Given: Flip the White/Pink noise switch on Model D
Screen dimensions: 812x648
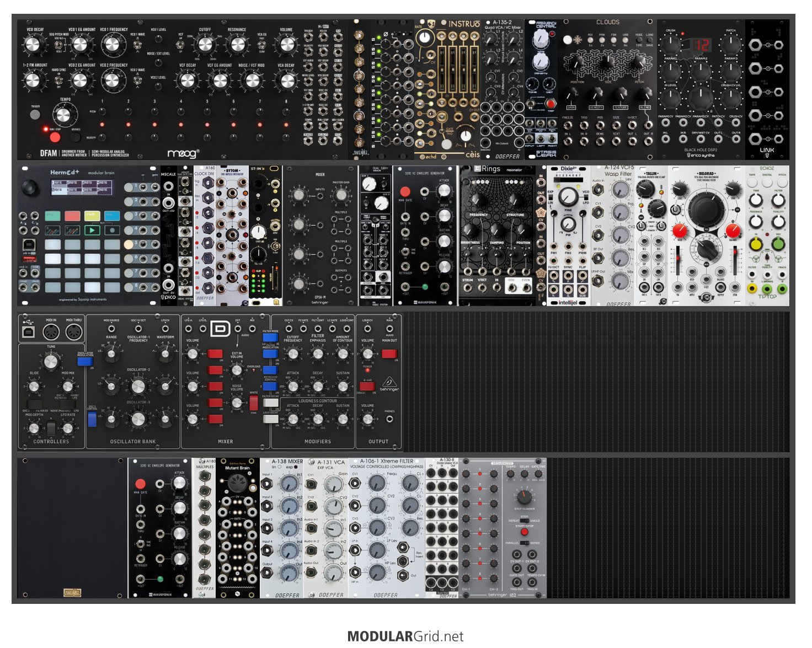Looking at the screenshot, I should pyautogui.click(x=254, y=403).
